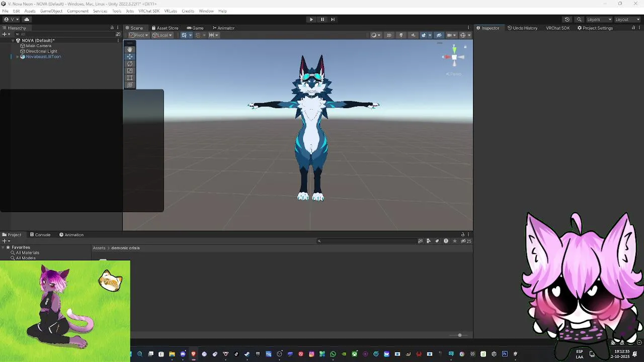Collapse the NOVA (Default) scene

click(13, 40)
